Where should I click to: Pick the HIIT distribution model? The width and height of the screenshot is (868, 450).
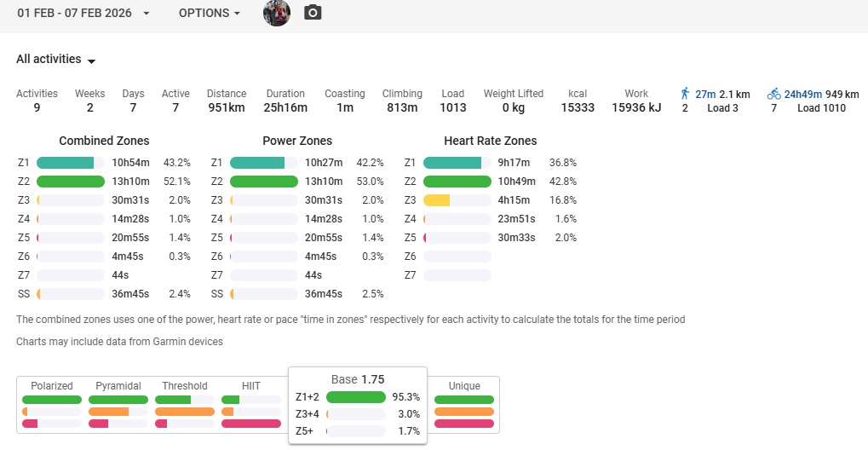tap(251, 386)
